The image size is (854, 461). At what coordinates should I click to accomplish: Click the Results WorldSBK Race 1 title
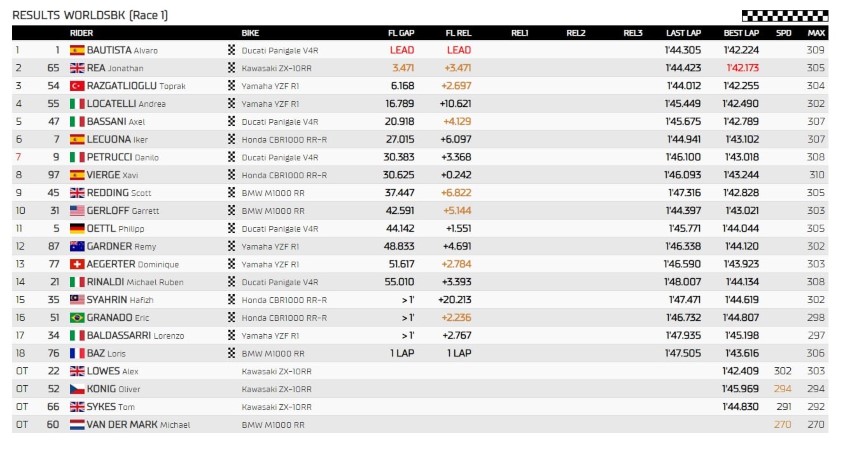coord(90,15)
